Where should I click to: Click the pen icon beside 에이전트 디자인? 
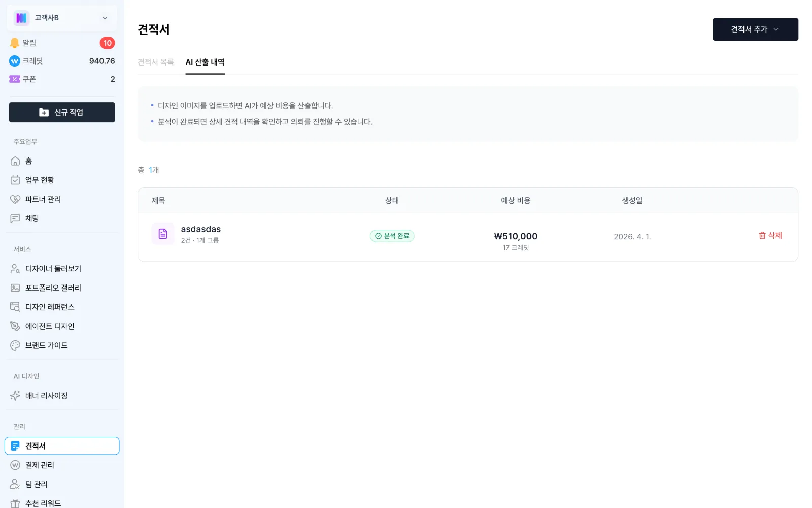tap(15, 326)
